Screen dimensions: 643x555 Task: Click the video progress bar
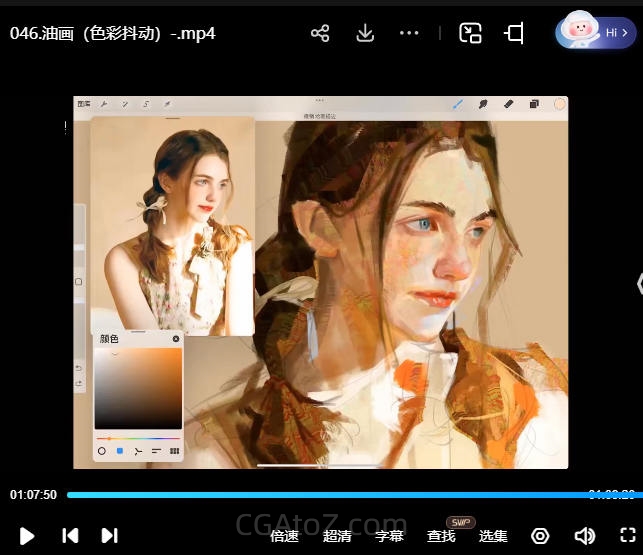point(330,494)
